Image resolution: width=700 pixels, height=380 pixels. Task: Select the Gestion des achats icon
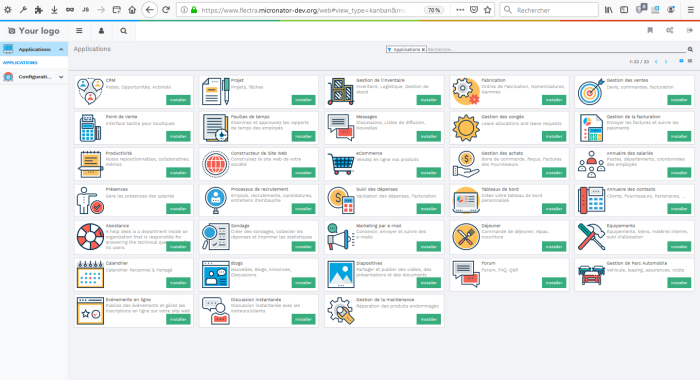(x=466, y=164)
